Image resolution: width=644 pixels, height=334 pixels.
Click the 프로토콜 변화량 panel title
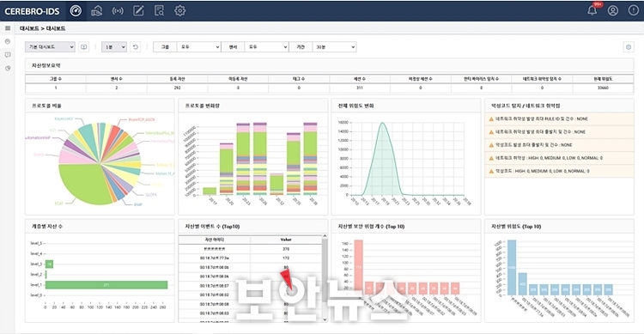pos(202,106)
